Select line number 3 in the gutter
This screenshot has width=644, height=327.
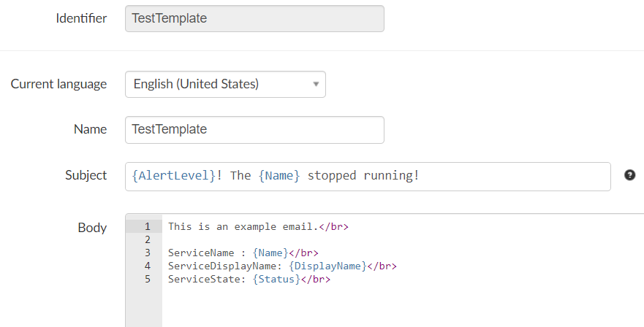147,253
